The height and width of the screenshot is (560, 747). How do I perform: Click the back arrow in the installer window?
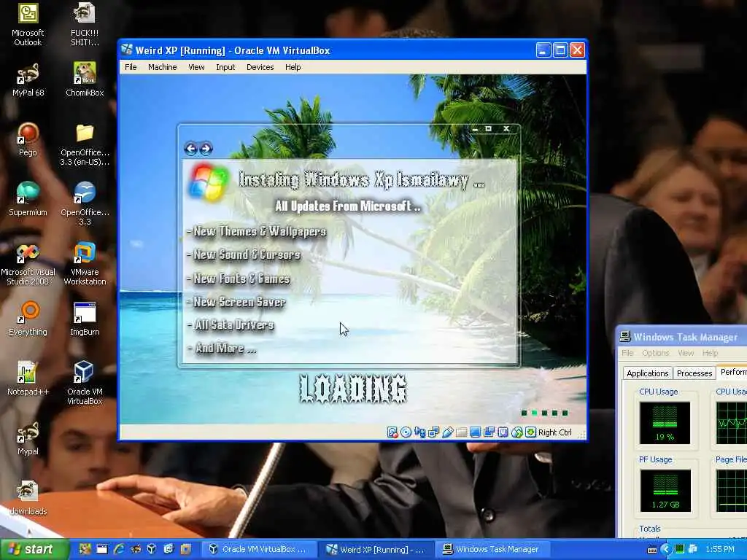coord(190,149)
